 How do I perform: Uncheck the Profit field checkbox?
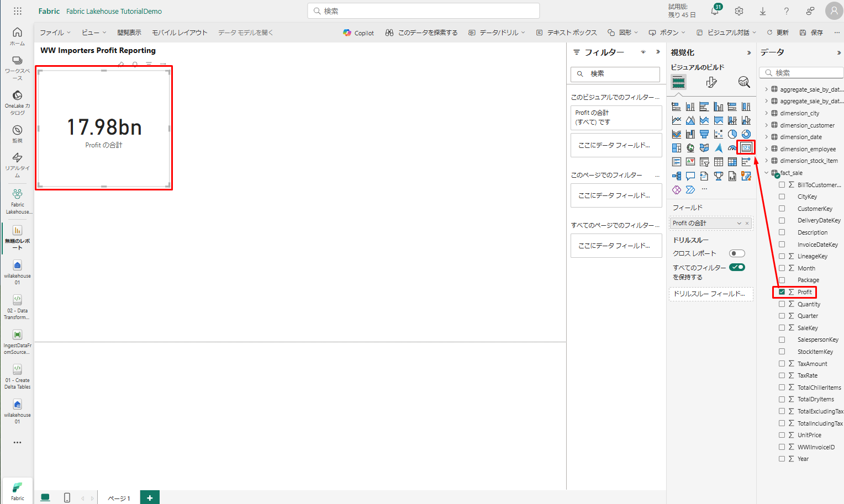[x=782, y=292]
